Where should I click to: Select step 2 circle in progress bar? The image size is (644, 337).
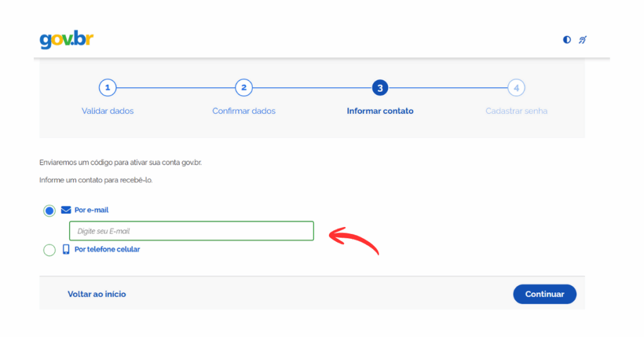click(244, 88)
